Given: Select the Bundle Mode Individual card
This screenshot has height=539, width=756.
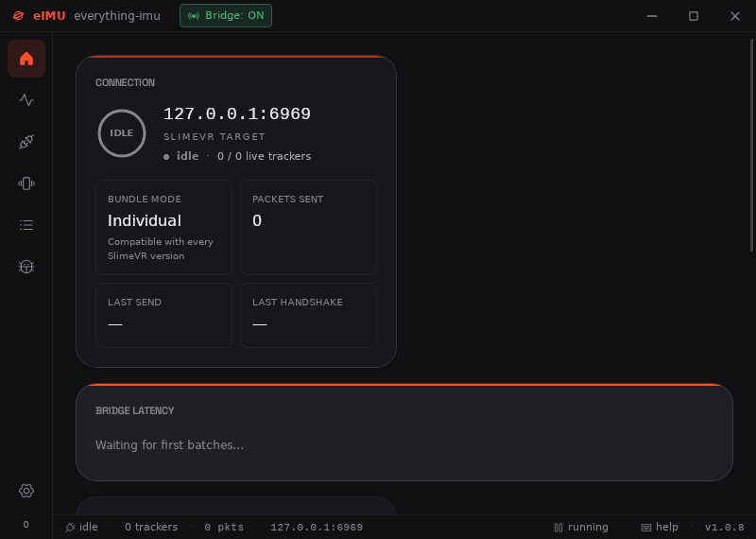Looking at the screenshot, I should pyautogui.click(x=163, y=227).
